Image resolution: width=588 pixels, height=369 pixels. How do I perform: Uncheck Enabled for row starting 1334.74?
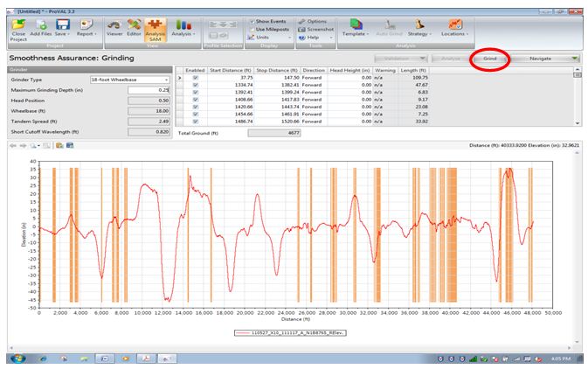pos(196,85)
